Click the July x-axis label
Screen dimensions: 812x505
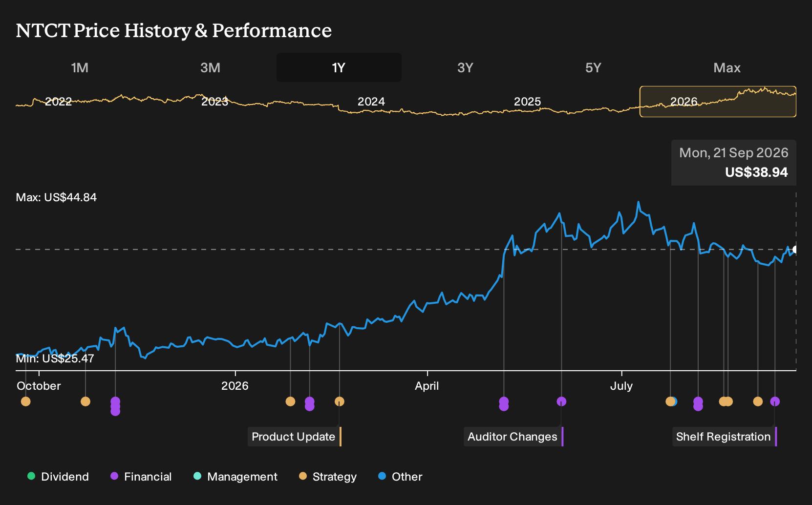pyautogui.click(x=621, y=386)
